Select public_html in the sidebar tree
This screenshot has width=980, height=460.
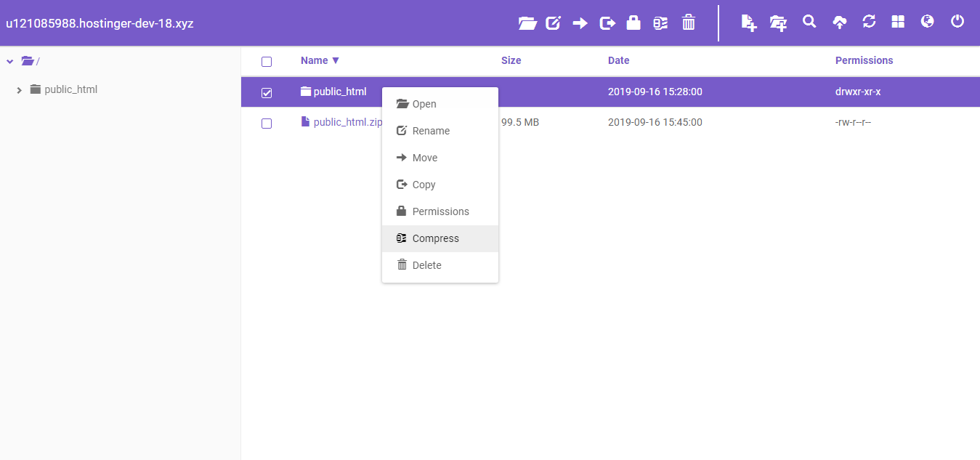(70, 89)
